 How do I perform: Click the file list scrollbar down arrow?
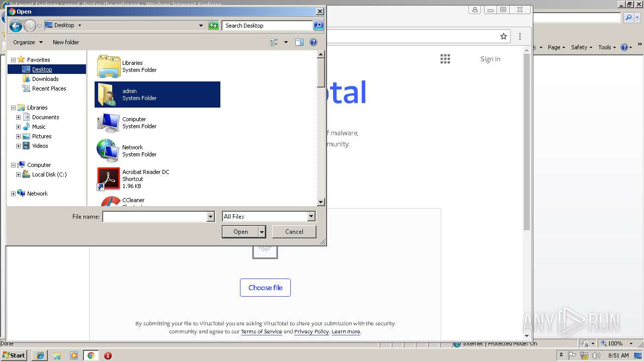click(321, 202)
